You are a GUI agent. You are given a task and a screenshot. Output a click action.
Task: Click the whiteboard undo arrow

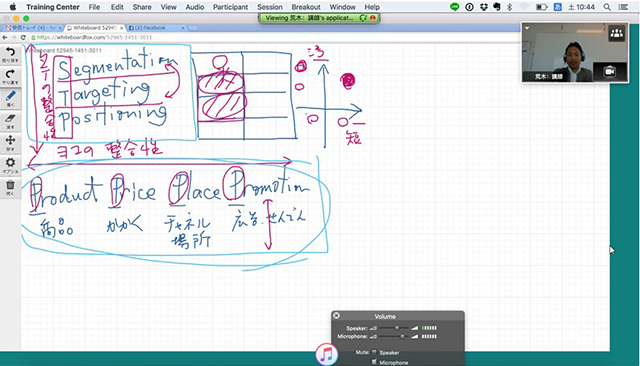[10, 54]
